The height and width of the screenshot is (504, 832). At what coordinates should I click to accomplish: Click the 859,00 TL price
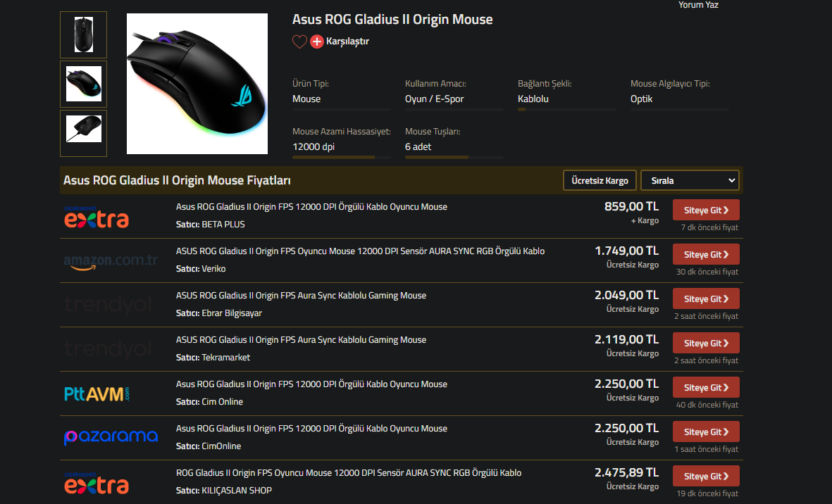click(x=631, y=207)
